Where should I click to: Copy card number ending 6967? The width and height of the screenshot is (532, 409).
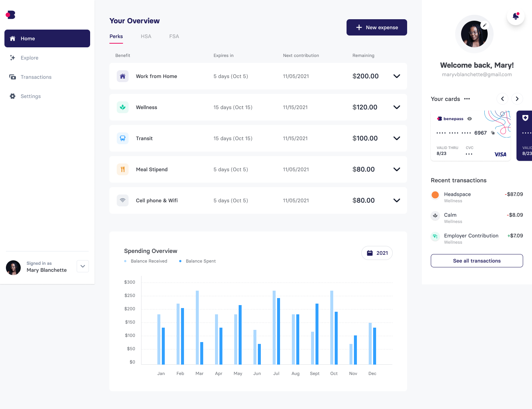click(x=493, y=133)
